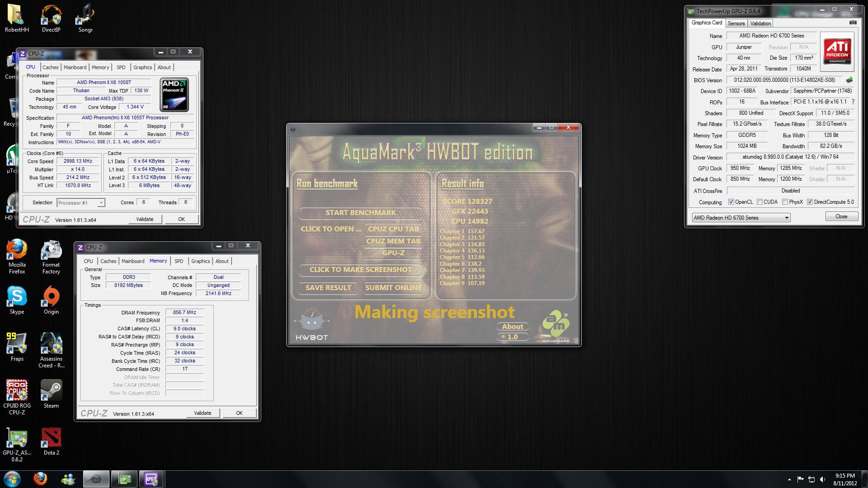Click the Windows Start orb
868x488 pixels.
(x=12, y=479)
